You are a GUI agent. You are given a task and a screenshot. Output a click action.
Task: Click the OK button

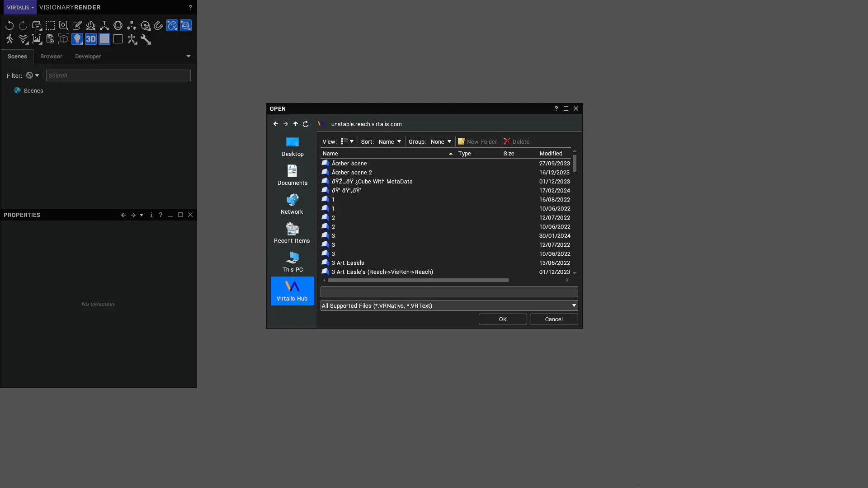click(x=503, y=319)
